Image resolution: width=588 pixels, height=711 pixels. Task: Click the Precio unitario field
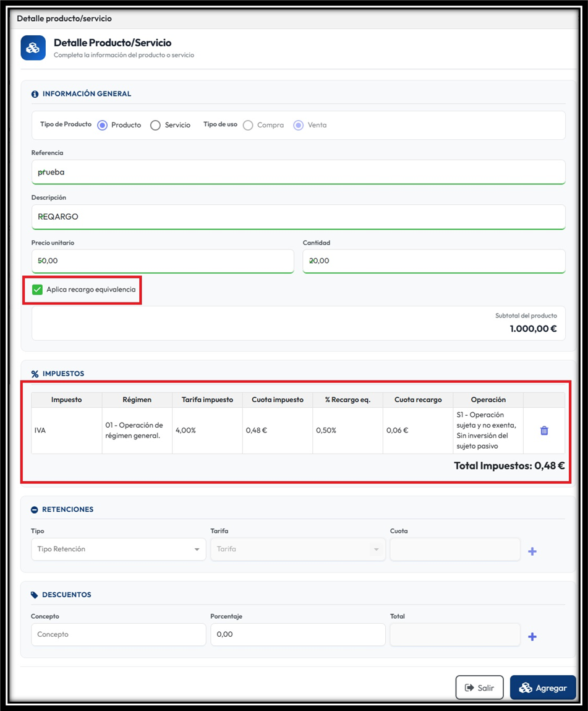coord(163,261)
